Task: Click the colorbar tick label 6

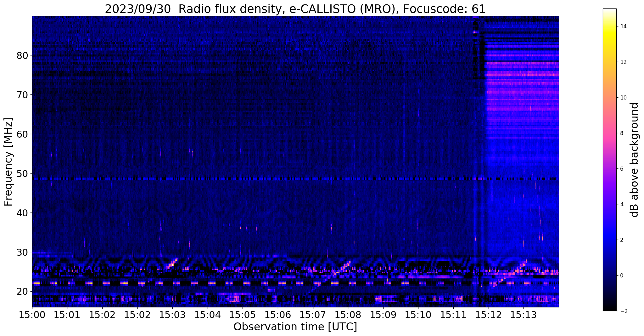Action: pos(622,169)
